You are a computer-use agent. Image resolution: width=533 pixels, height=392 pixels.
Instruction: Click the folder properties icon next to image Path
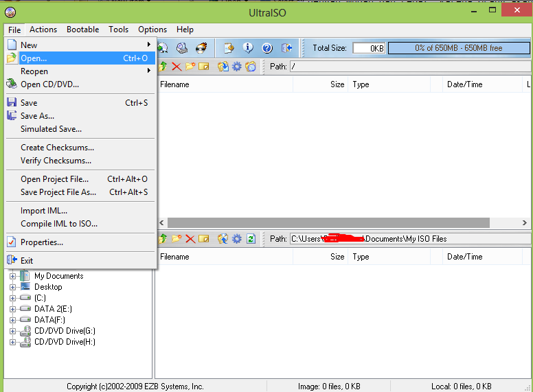coord(251,67)
